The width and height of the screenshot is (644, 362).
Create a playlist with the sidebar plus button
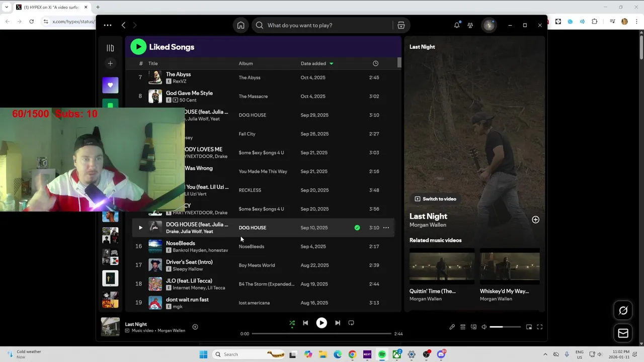click(110, 63)
